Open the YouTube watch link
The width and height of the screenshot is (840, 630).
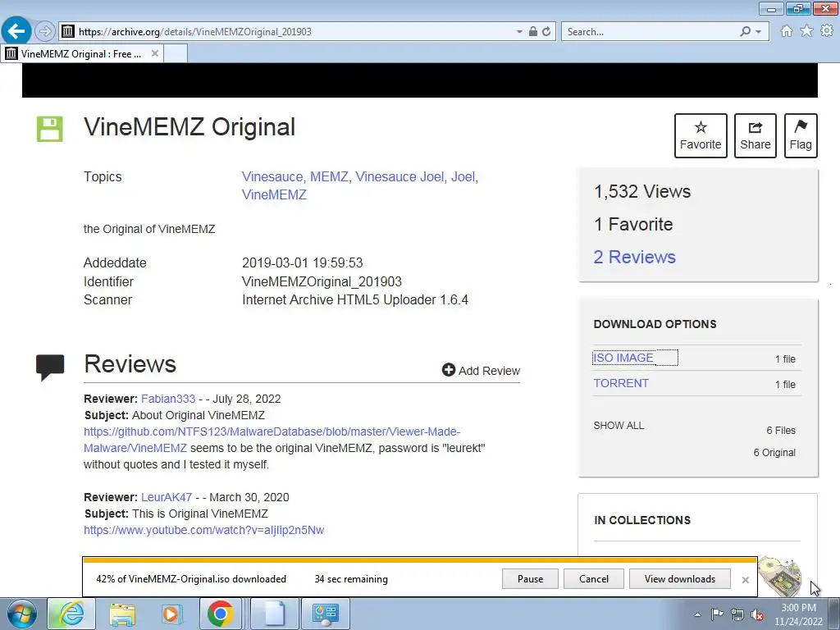click(203, 530)
